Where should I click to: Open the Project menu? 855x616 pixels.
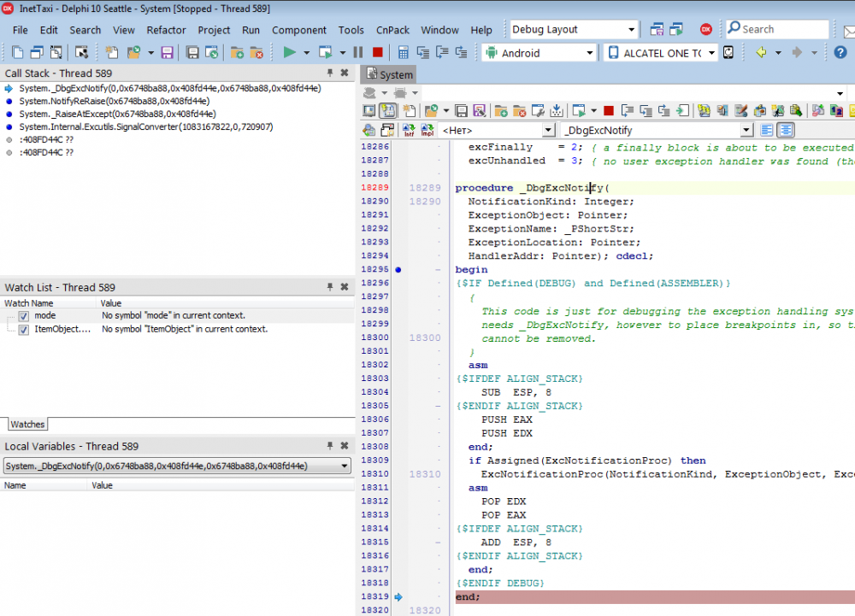214,30
